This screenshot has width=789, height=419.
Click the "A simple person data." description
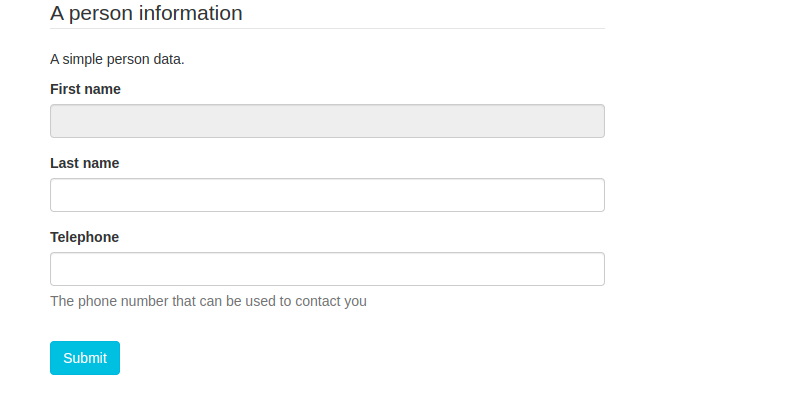[x=117, y=59]
